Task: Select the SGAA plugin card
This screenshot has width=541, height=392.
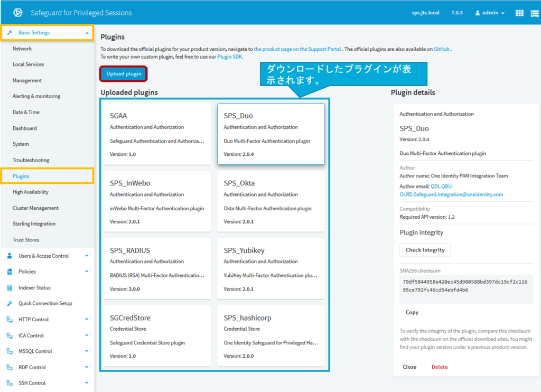Action: coord(157,134)
